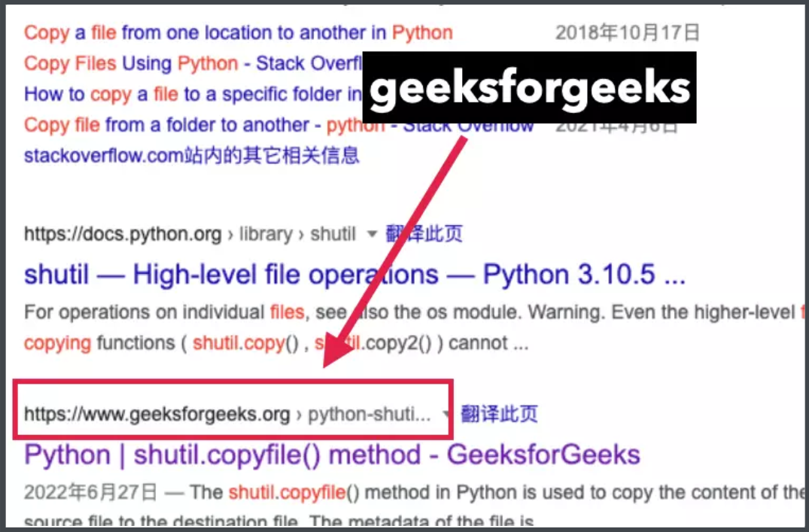This screenshot has height=532, width=809.
Task: Click stackoverflow.com站内的其它相关信息 link
Action: [x=191, y=155]
